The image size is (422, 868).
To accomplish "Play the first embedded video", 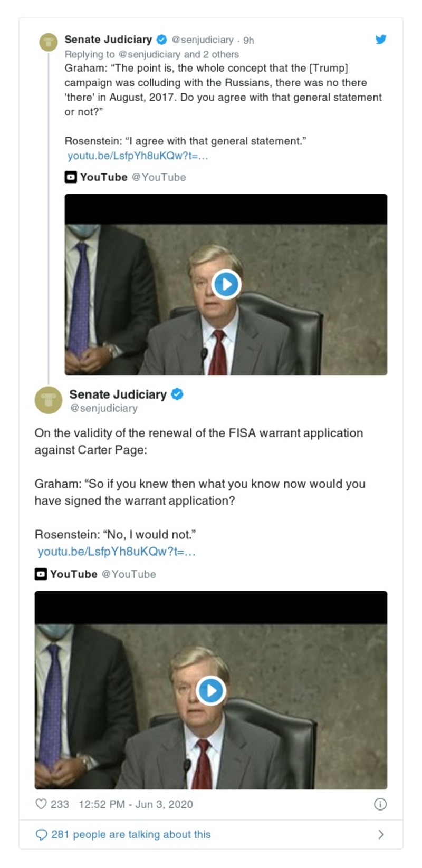I will 226,284.
